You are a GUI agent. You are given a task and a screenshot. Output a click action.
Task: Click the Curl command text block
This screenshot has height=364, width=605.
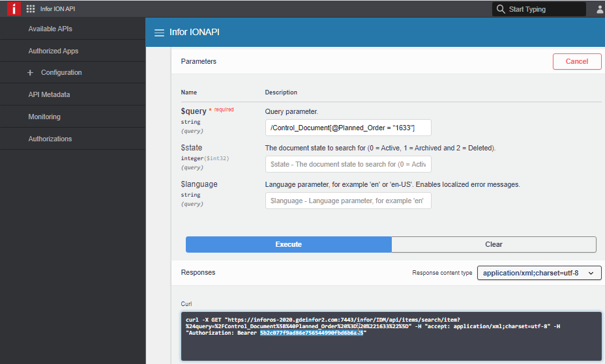click(x=391, y=336)
